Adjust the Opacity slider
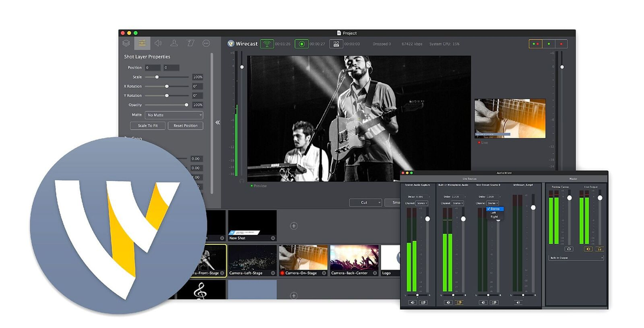 click(x=166, y=105)
